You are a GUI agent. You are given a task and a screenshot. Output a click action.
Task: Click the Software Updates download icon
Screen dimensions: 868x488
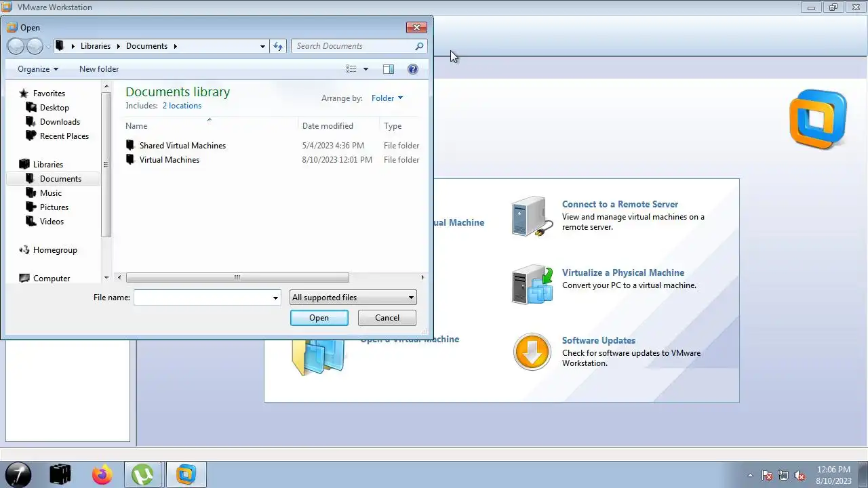tap(532, 352)
